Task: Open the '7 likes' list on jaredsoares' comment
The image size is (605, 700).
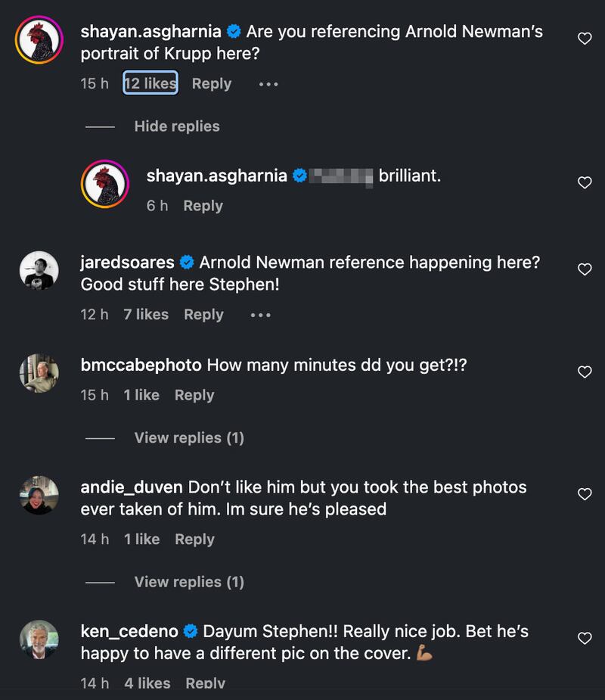Action: [146, 314]
